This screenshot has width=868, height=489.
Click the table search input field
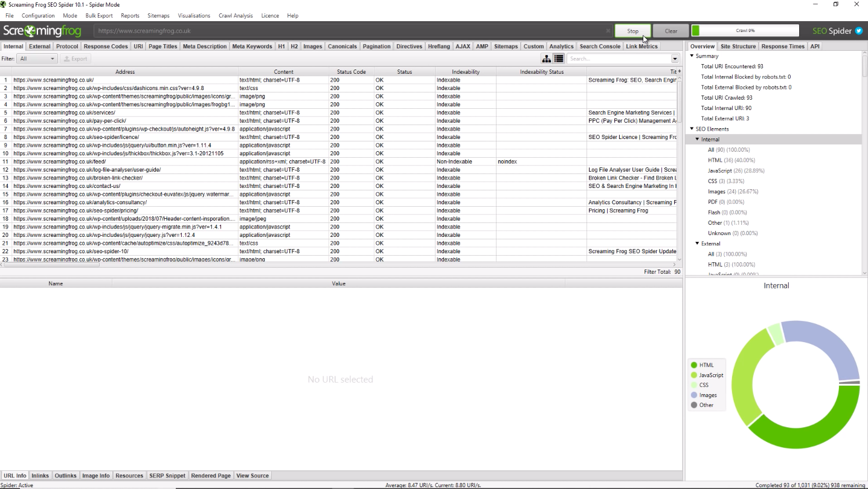click(x=618, y=59)
